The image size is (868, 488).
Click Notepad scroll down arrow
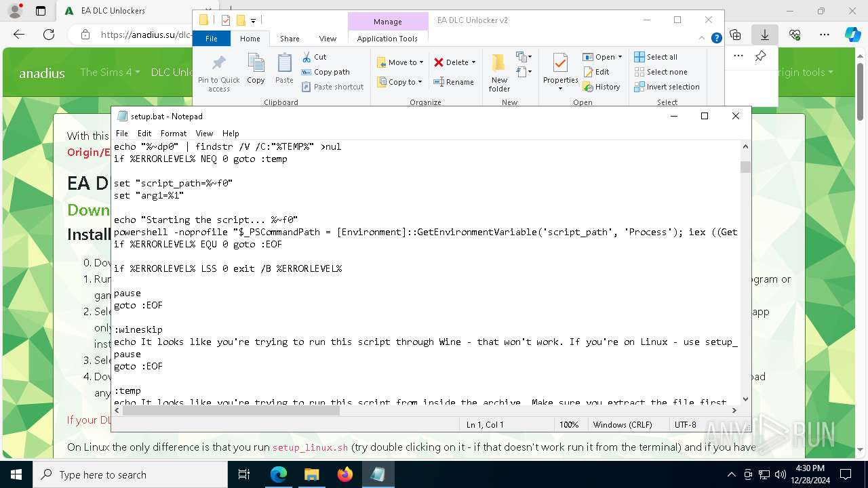pos(745,399)
